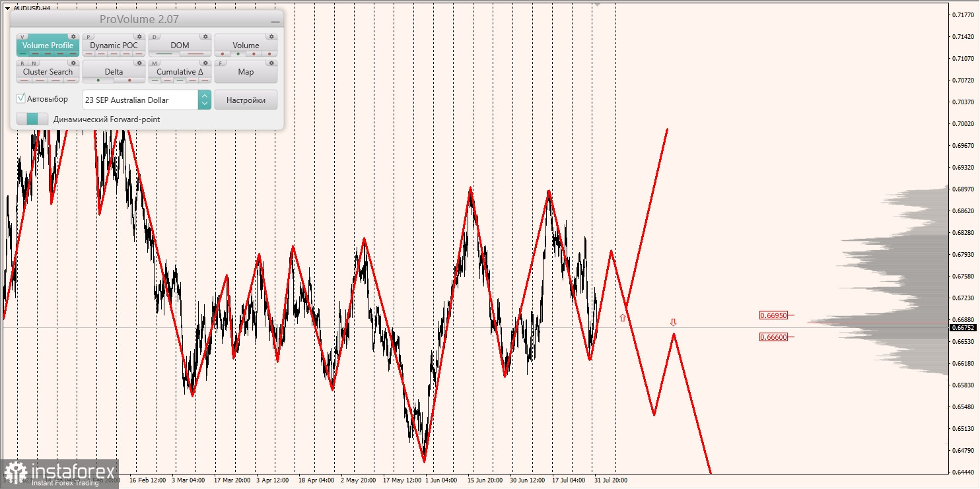980x489 pixels.
Task: Click the 15 Jun 20:00 time axis label
Action: click(x=486, y=480)
